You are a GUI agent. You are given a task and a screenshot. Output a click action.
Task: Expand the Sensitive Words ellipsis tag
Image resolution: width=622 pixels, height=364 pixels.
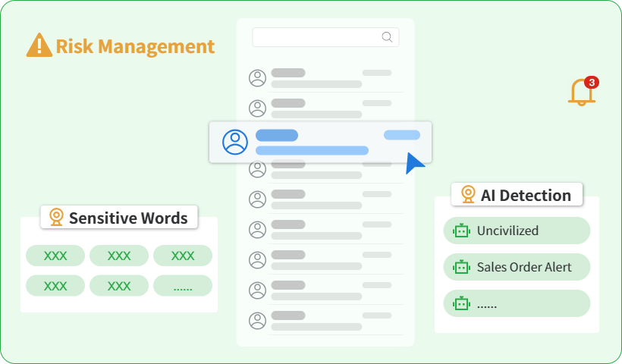coord(182,286)
